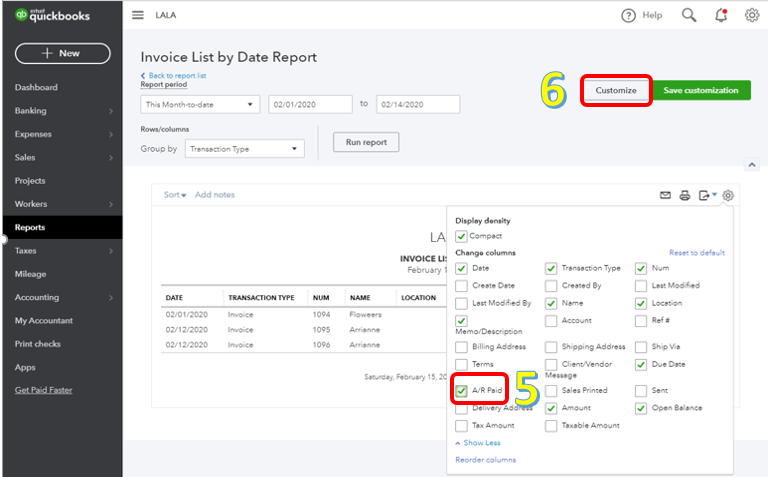The height and width of the screenshot is (477, 768).
Task: Expand the Accounting sidebar chevron
Action: click(x=111, y=298)
